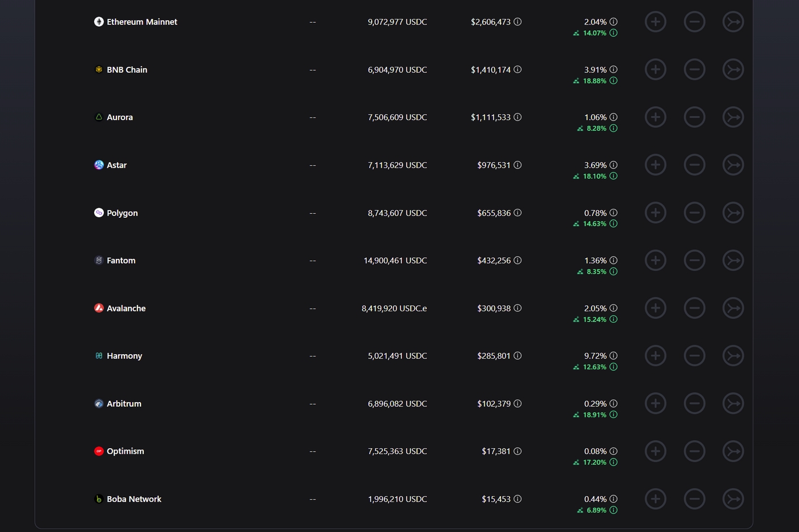Open the transfer arrow for Ethereum Mainnet
The image size is (799, 532).
pos(733,22)
